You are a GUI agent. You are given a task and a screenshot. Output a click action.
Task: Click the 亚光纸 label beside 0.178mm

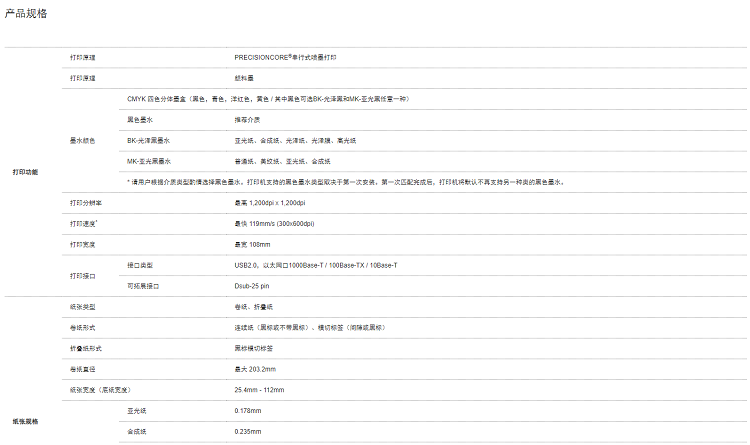137,411
